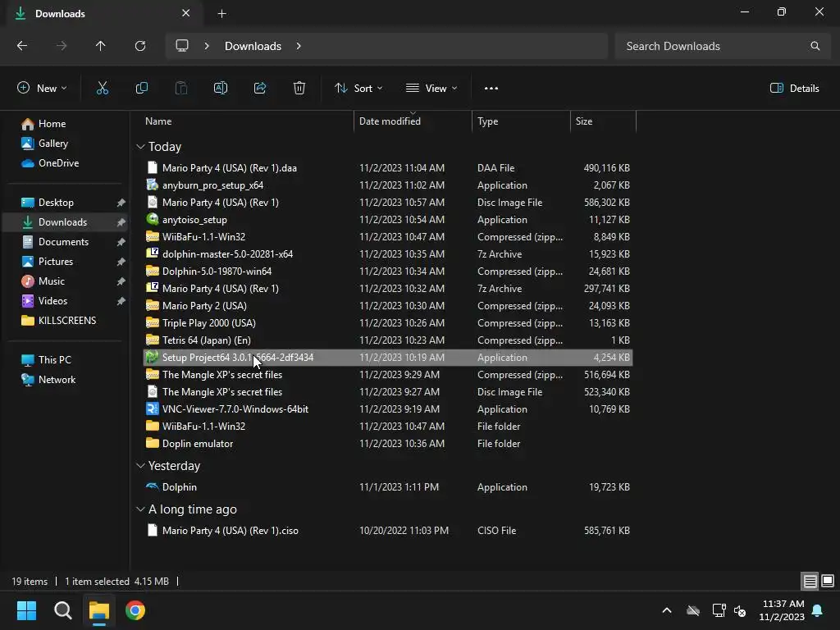Go back with the Back arrow
This screenshot has width=840, height=630.
[x=22, y=46]
